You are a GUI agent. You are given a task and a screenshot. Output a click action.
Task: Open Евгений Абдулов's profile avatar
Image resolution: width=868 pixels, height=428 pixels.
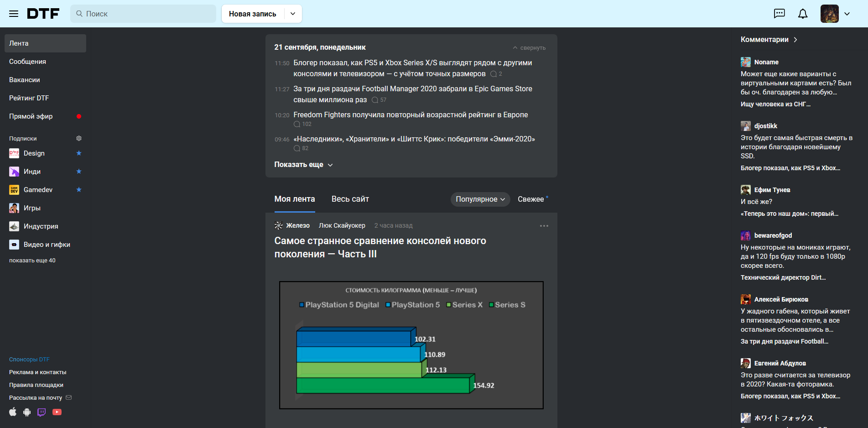[x=746, y=363]
